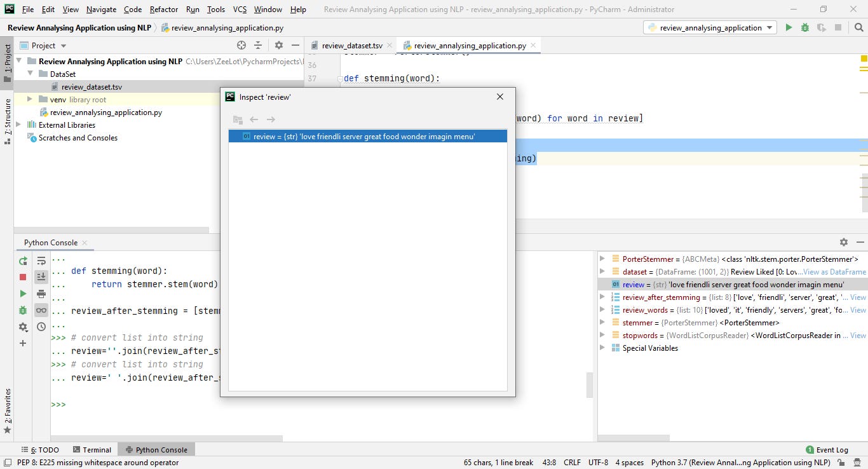
Task: Open Python Console settings gear
Action: click(23, 327)
